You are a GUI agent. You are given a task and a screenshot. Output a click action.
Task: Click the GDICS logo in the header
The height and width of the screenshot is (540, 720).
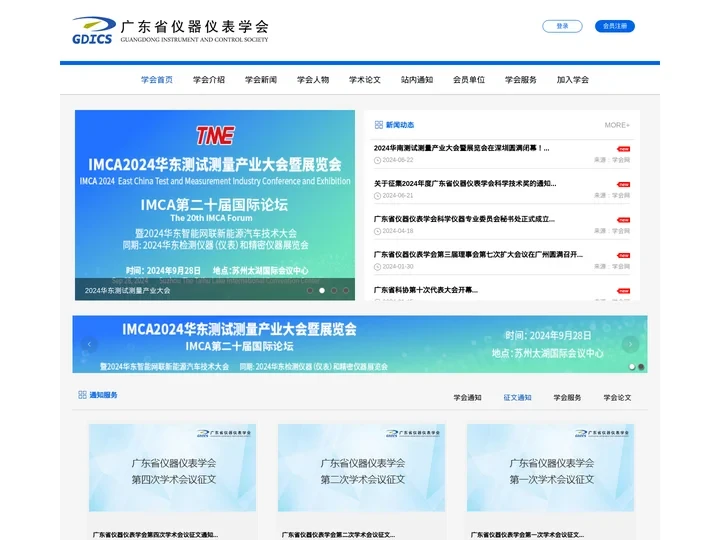pos(170,30)
